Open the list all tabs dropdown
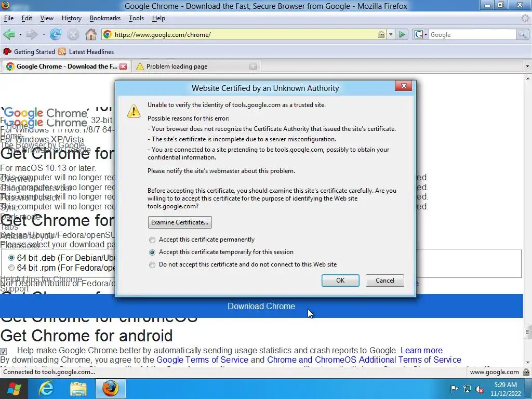Screen dimensions: 532x399 (x=527, y=66)
